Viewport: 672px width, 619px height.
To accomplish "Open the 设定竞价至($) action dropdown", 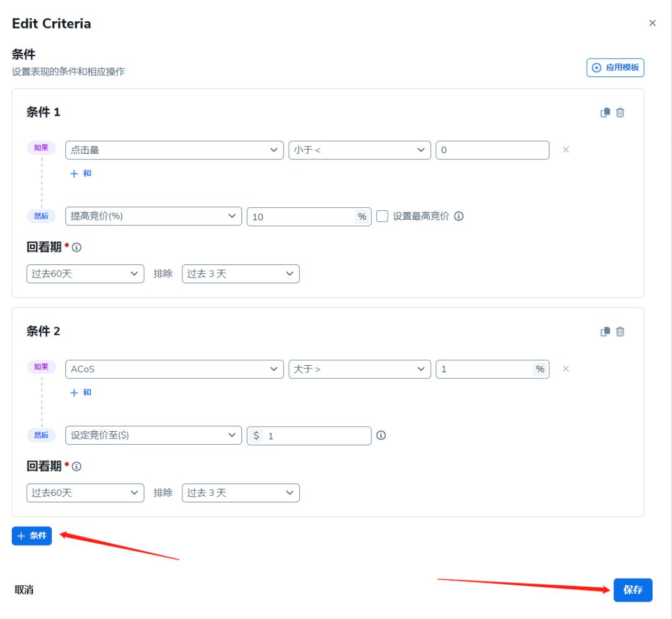I will 154,435.
